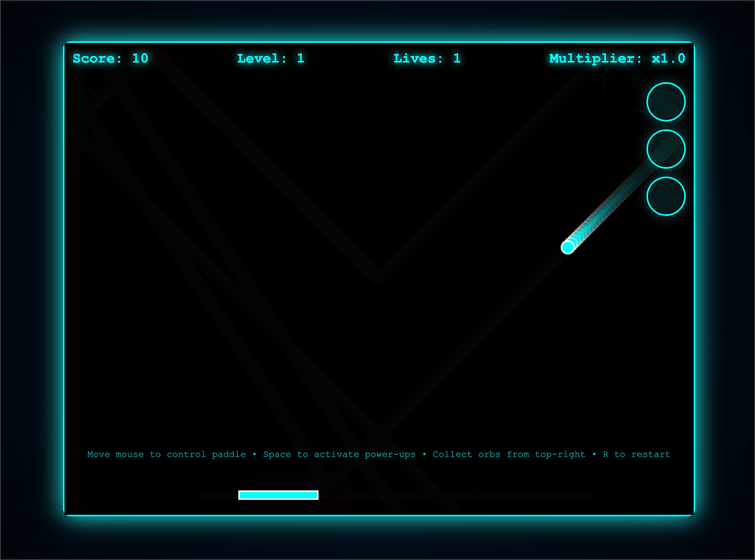Click the glowing cyan ball
The image size is (755, 560).
[567, 247]
